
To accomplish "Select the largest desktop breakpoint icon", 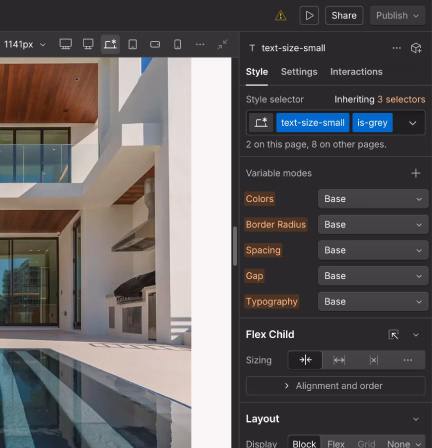I will pyautogui.click(x=66, y=44).
